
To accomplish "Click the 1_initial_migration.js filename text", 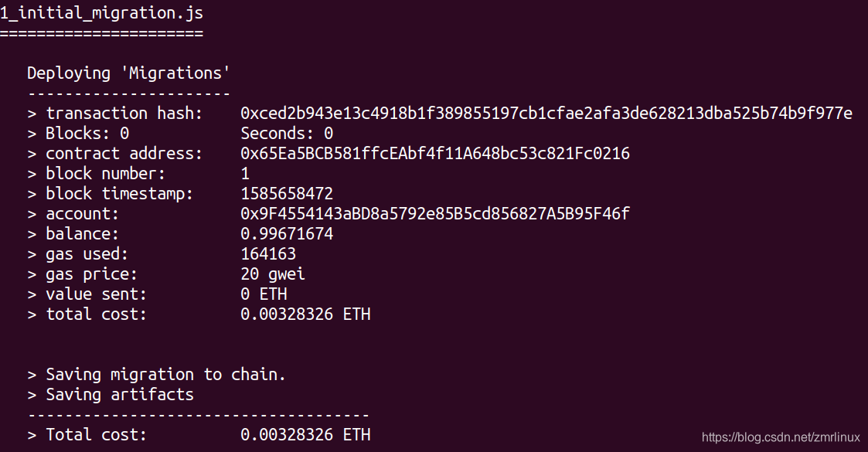I will [101, 12].
